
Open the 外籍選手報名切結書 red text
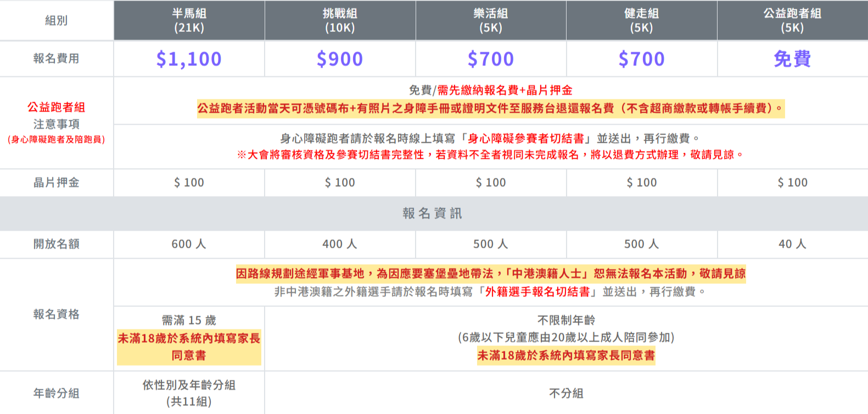coord(537,292)
